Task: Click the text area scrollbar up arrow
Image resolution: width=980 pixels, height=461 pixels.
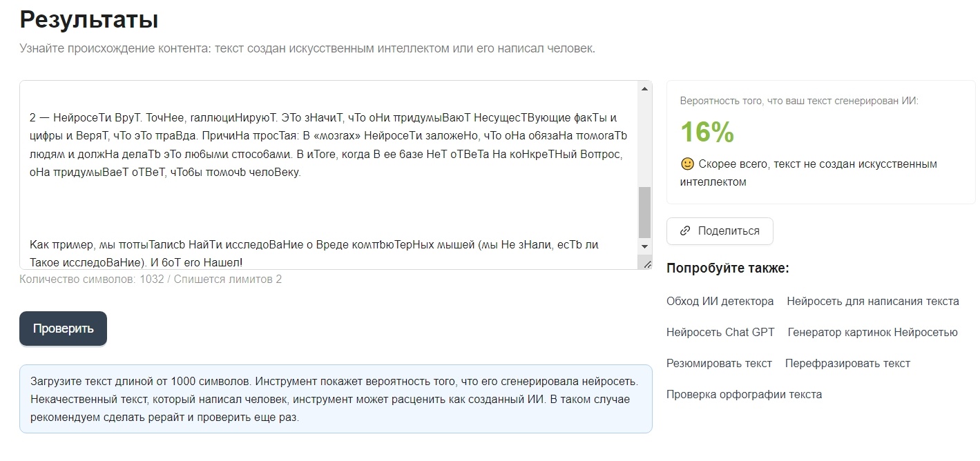Action: point(645,89)
